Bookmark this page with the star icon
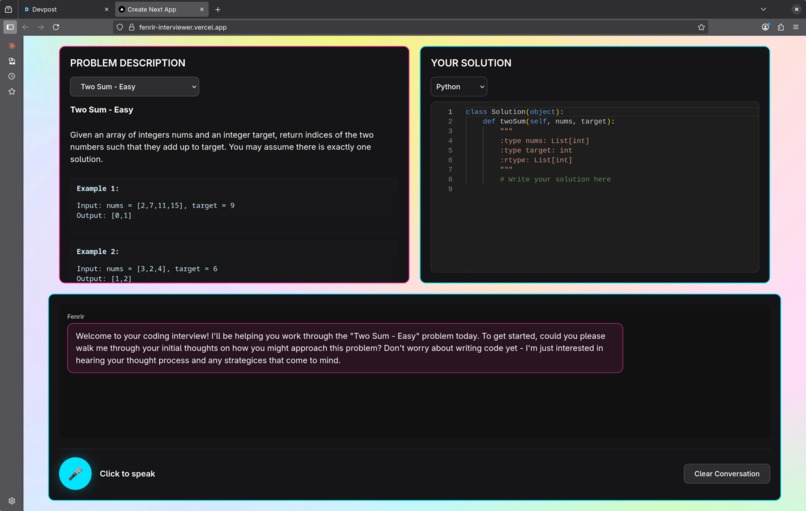 click(701, 27)
